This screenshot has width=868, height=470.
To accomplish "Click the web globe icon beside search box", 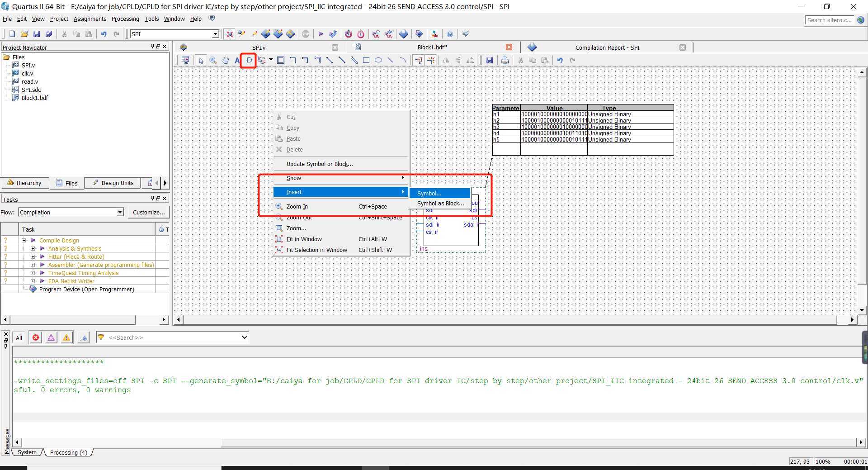I will pyautogui.click(x=861, y=20).
